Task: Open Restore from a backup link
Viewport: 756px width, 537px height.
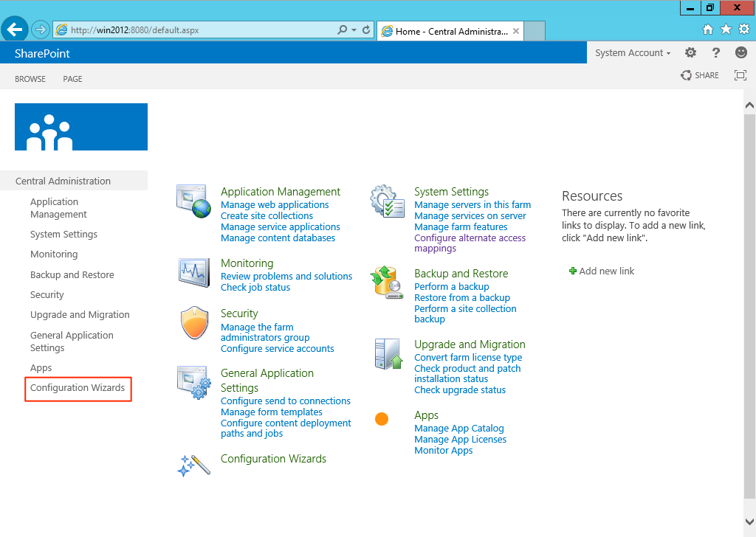Action: (x=462, y=298)
